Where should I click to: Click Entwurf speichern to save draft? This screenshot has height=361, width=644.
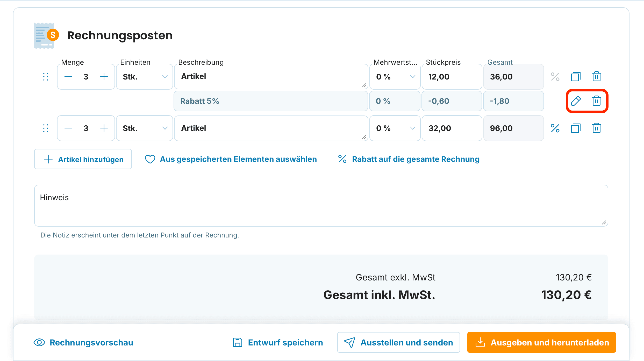click(278, 342)
